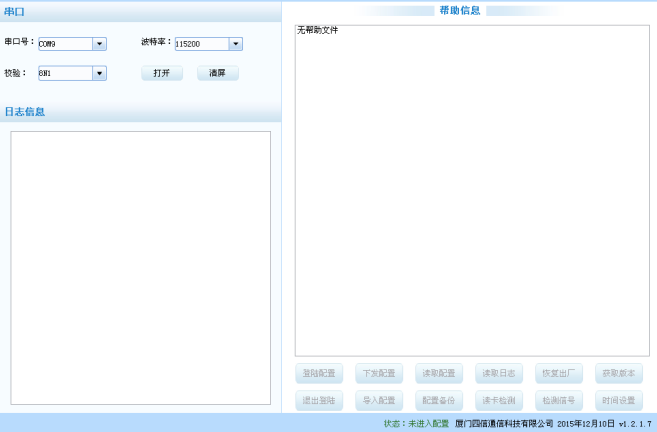
Task: Click the 获取版本 button
Action: tap(618, 374)
